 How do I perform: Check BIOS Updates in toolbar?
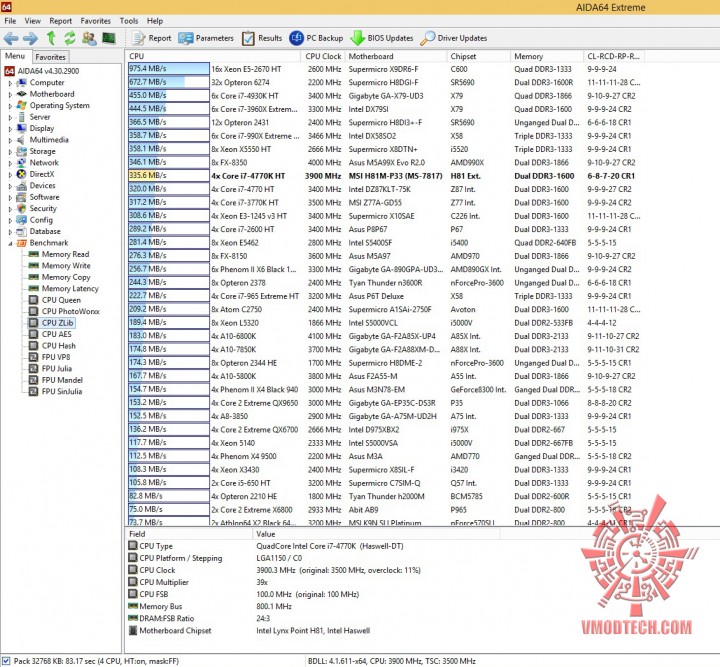click(382, 38)
